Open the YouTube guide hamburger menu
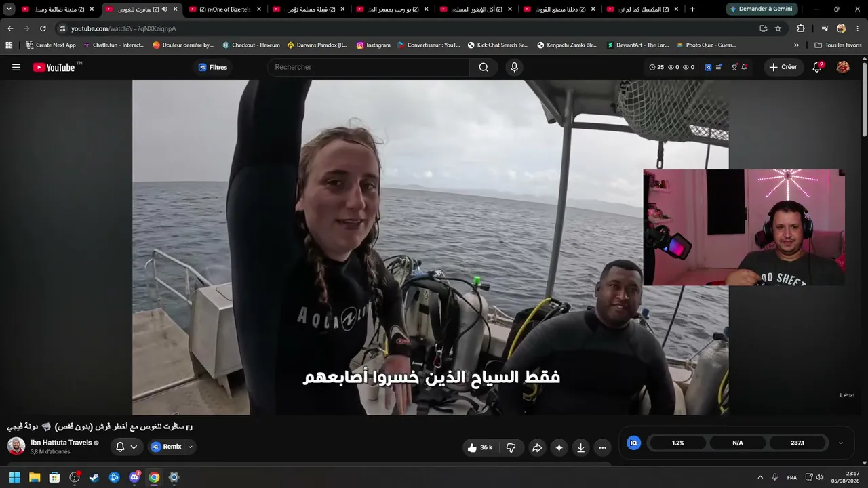 16,67
